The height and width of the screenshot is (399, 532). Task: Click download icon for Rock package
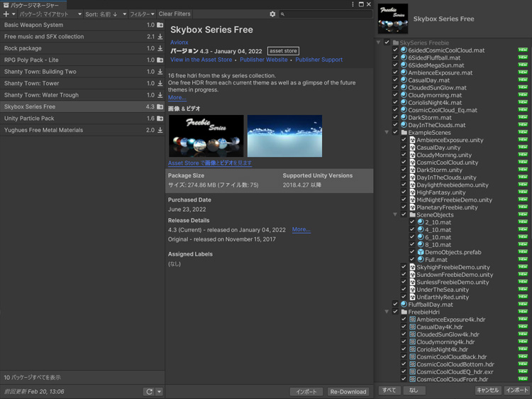160,48
